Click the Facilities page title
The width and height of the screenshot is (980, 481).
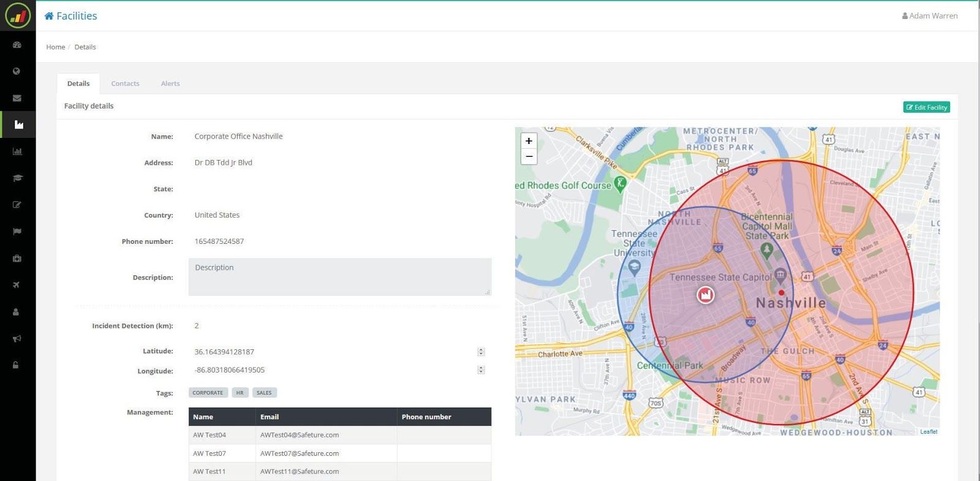tap(77, 16)
